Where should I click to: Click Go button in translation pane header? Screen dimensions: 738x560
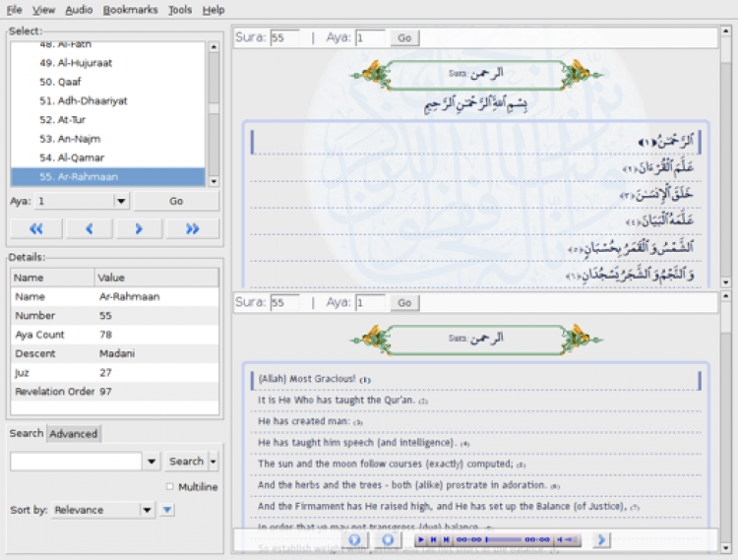pos(404,302)
